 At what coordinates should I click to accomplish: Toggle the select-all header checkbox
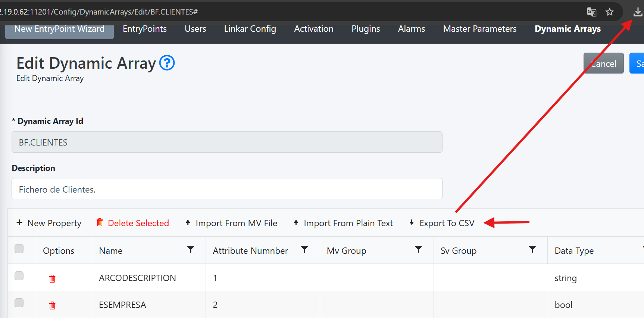click(19, 249)
